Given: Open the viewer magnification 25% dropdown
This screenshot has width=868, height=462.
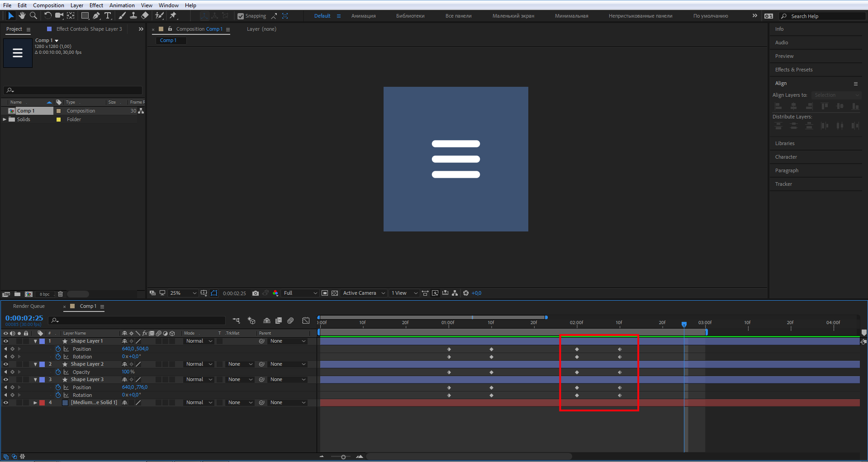Looking at the screenshot, I should pos(183,293).
